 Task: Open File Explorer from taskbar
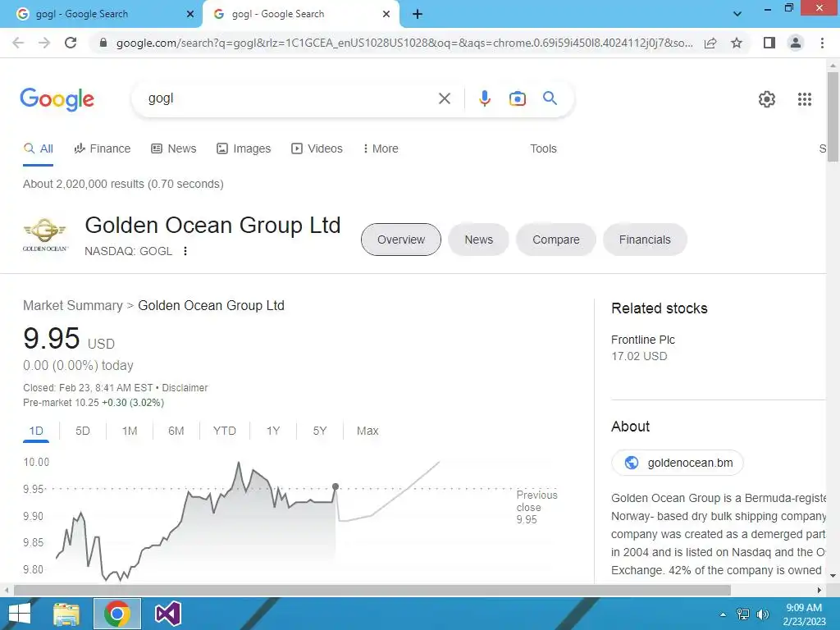click(66, 614)
